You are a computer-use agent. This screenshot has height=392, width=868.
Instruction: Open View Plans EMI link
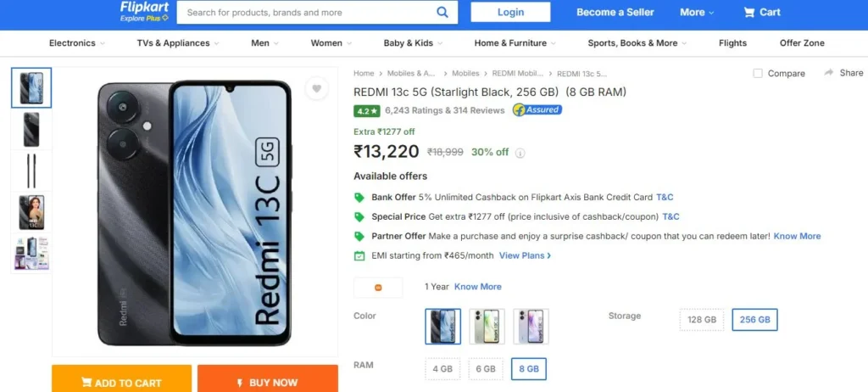(525, 255)
